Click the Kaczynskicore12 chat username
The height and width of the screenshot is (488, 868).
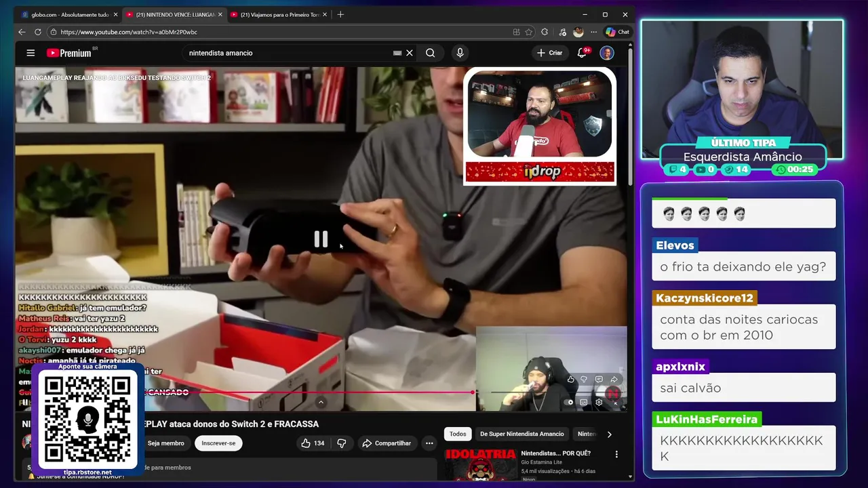[705, 298]
